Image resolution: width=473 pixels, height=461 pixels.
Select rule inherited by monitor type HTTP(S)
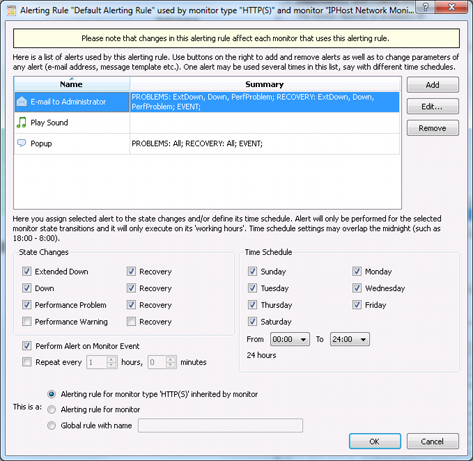[x=51, y=394]
